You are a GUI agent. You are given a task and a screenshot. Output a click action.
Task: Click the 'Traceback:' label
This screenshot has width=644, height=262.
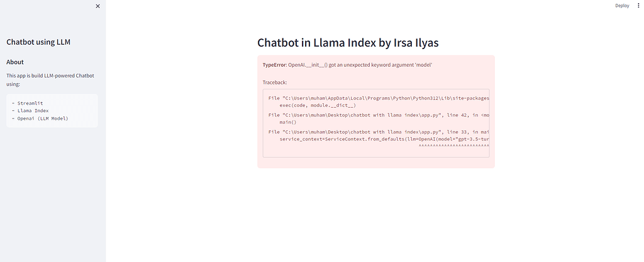[x=275, y=83]
